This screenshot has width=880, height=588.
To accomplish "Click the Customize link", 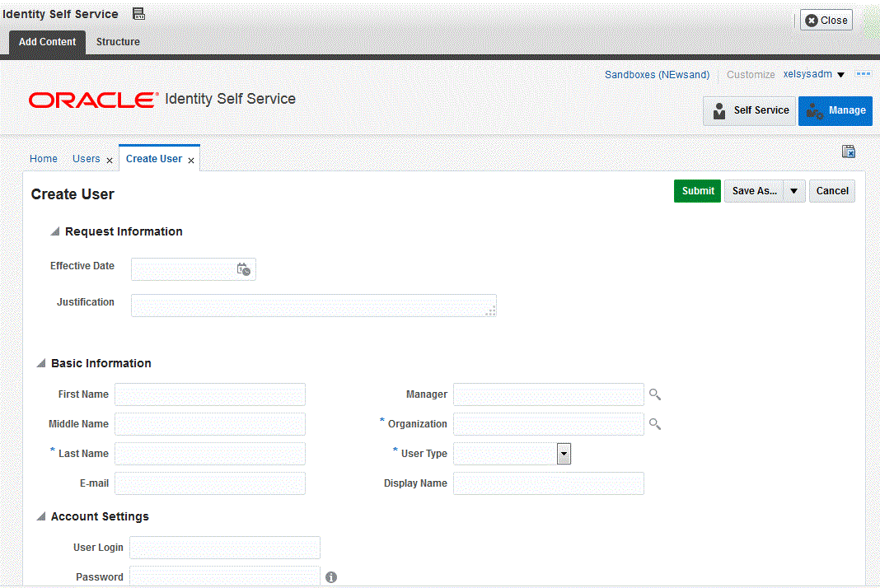I will click(x=751, y=75).
